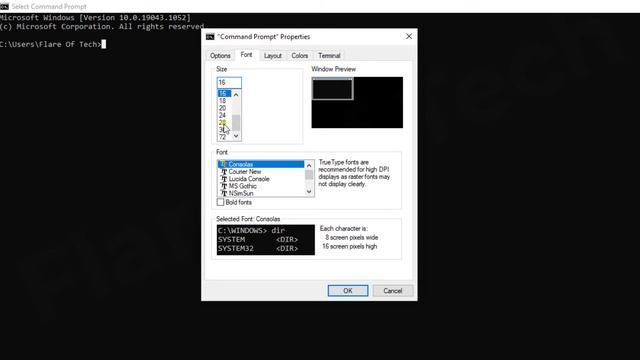Click the Cancel button

pyautogui.click(x=393, y=291)
